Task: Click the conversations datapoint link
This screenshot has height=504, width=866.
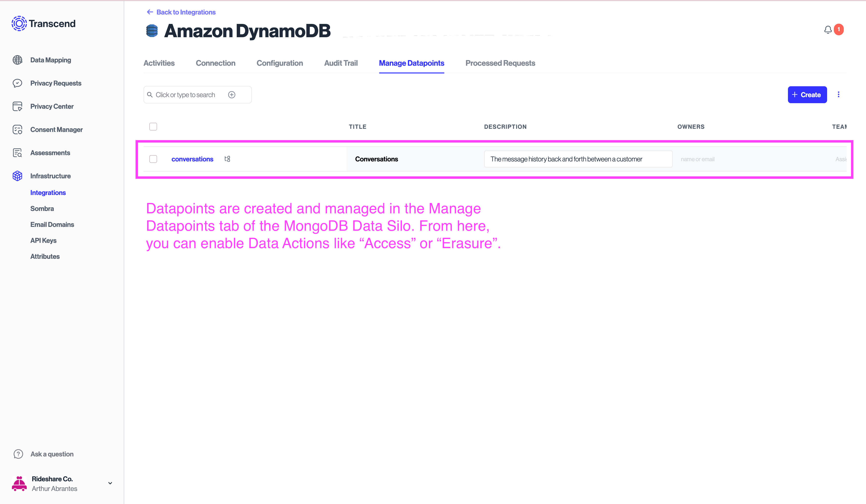Action: (x=192, y=158)
